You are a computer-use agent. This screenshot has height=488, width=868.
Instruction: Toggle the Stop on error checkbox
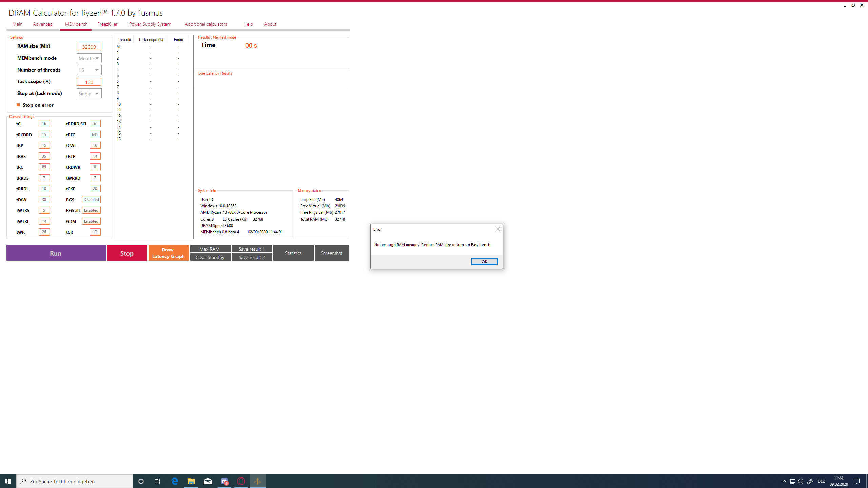coord(18,105)
